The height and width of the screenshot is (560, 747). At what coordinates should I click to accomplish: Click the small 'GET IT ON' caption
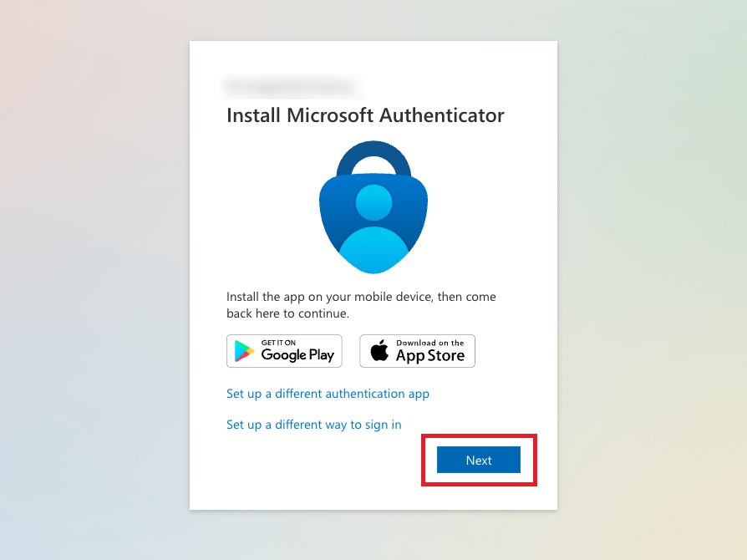pos(278,343)
